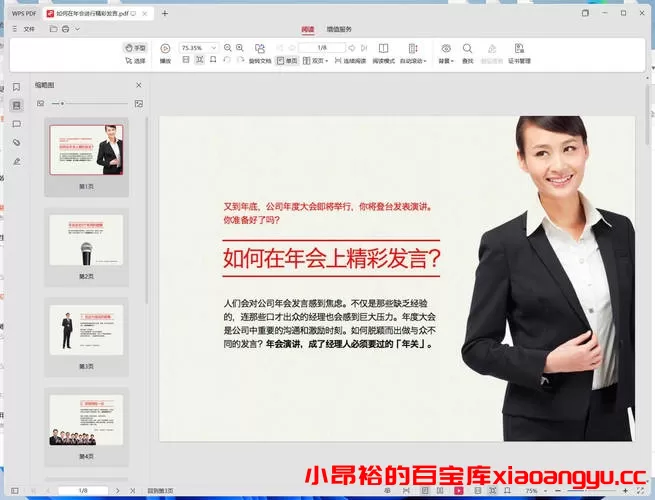Open the File (文件) menu

coord(29,29)
